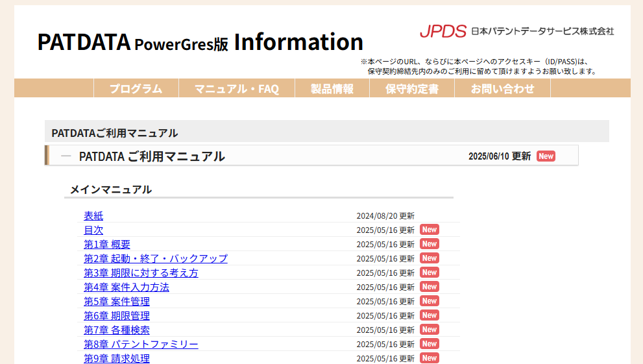Open 第6章 期限管理 link
Image resolution: width=643 pixels, height=364 pixels.
point(117,316)
